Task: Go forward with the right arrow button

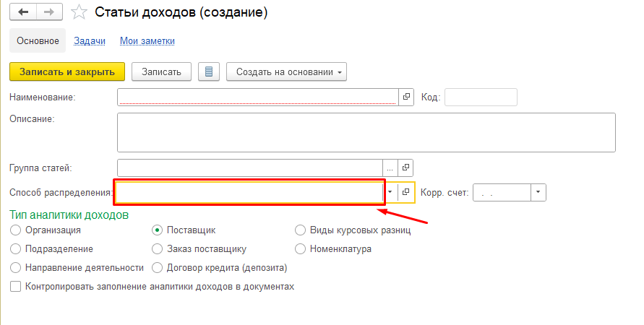Action: [x=49, y=12]
